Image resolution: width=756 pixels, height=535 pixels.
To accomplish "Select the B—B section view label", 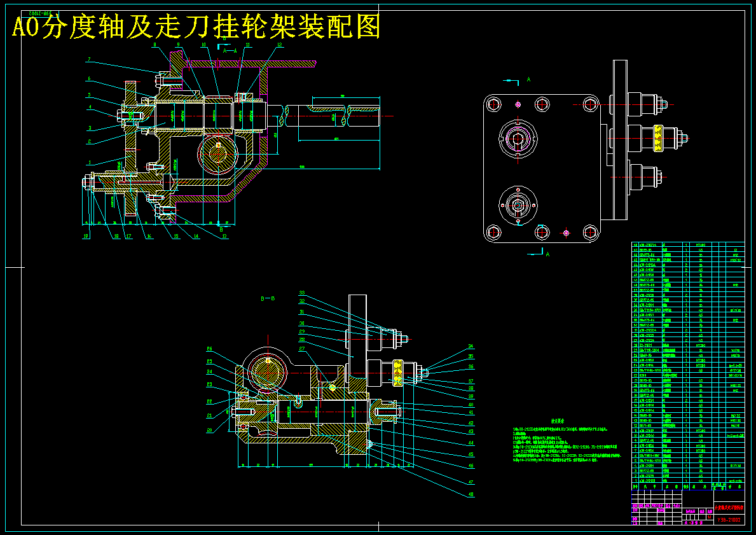I will 268,298.
